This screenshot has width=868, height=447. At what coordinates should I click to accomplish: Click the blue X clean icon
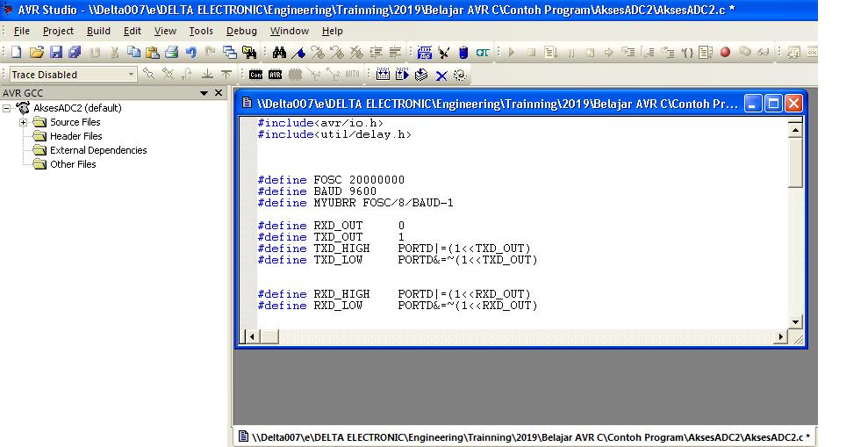pos(441,76)
